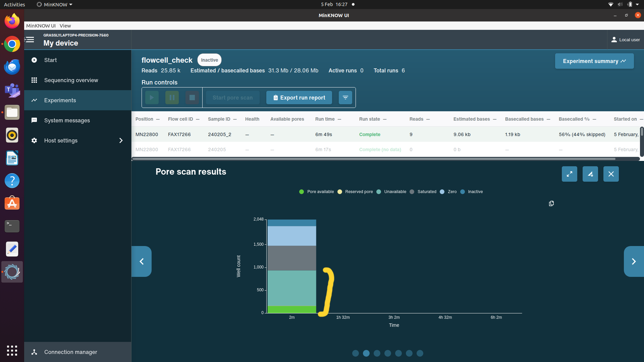Sort table by Run time column

click(x=328, y=119)
